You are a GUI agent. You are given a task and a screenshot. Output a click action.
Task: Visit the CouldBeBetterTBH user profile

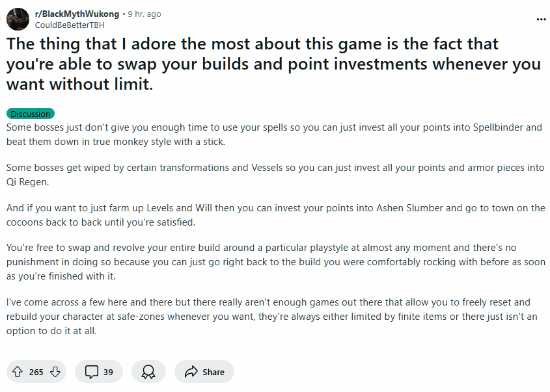(69, 25)
